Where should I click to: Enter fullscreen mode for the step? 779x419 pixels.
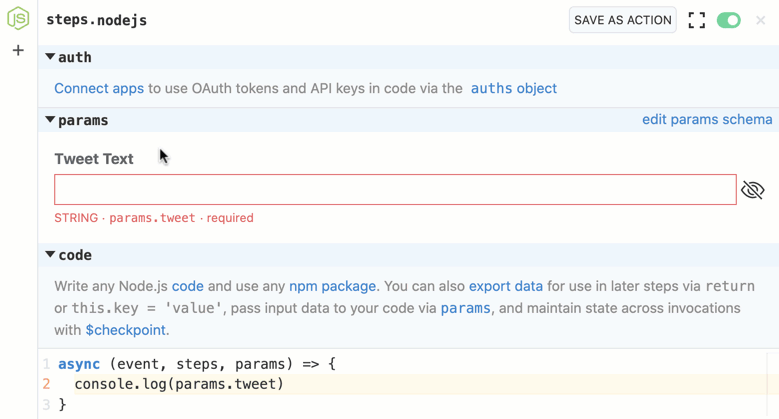[697, 20]
